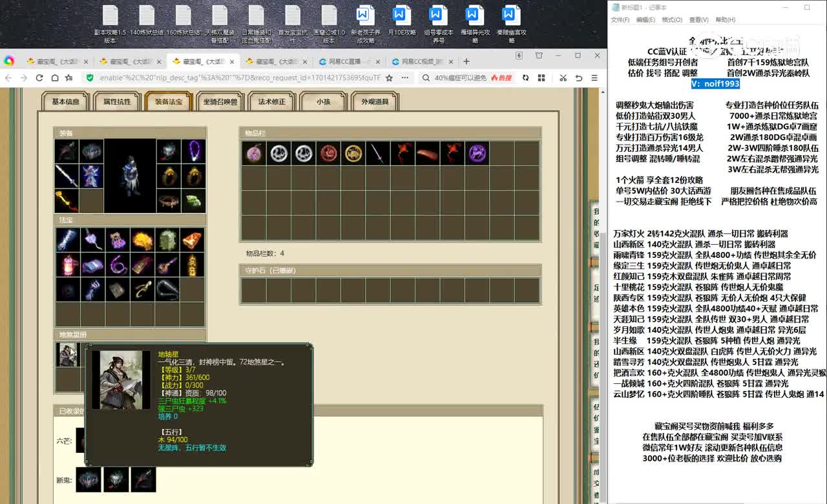Switch to the 基本信息 tab

pos(65,101)
